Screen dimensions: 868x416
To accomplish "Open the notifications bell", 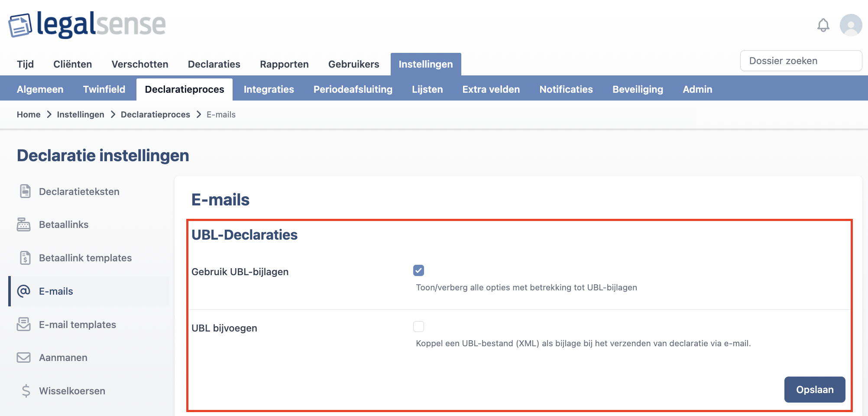I will [823, 25].
